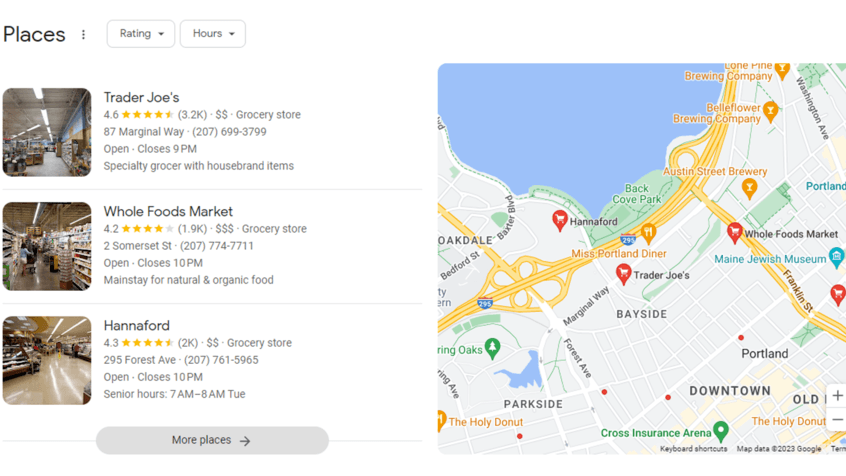Click the Trader Joe's red map pin
The image size is (846, 476).
click(624, 274)
